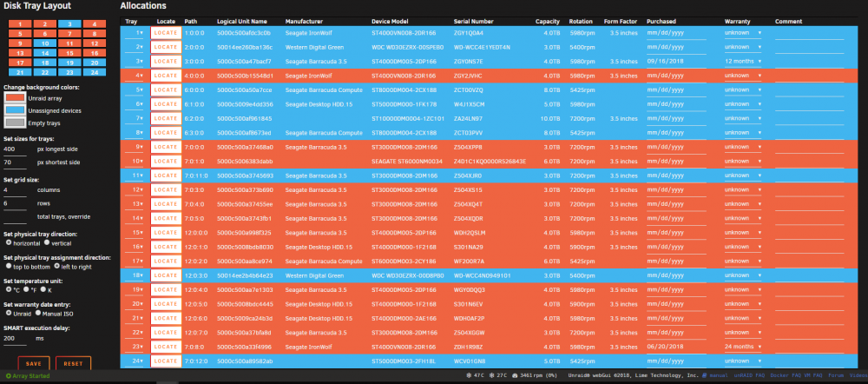
Task: Set temperature unit to °C
Action: pos(9,290)
